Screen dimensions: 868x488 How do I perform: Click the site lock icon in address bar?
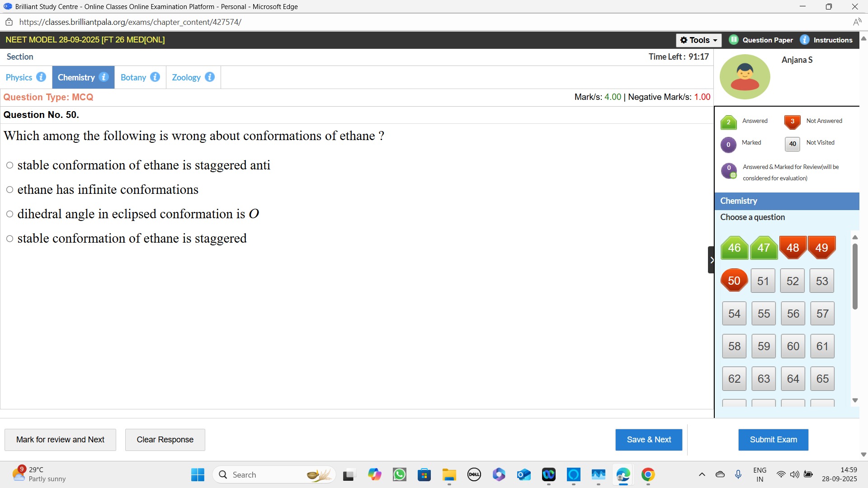point(9,22)
